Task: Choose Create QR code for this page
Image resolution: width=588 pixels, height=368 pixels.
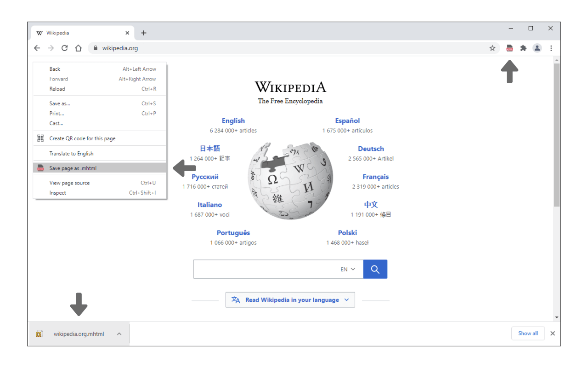Action: 100,138
